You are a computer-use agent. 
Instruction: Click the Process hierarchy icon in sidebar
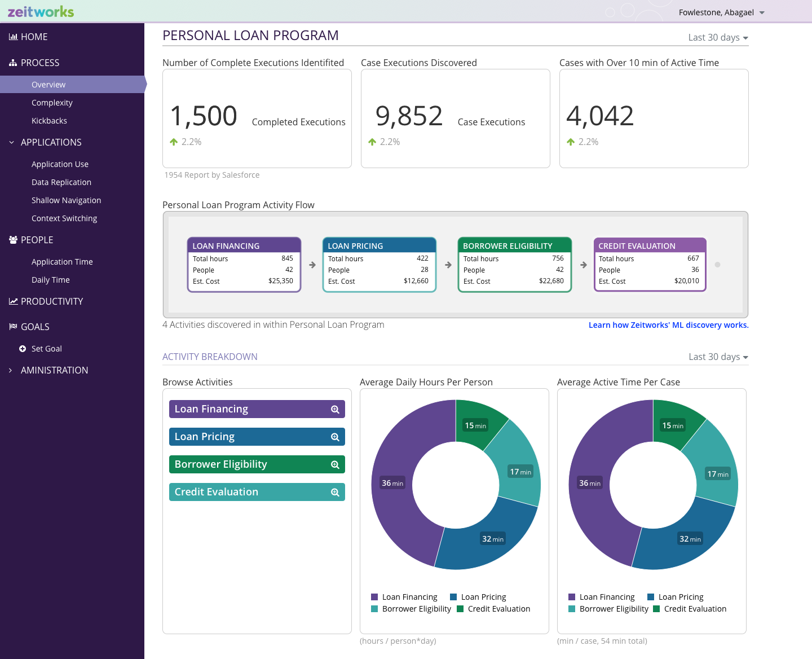click(13, 63)
